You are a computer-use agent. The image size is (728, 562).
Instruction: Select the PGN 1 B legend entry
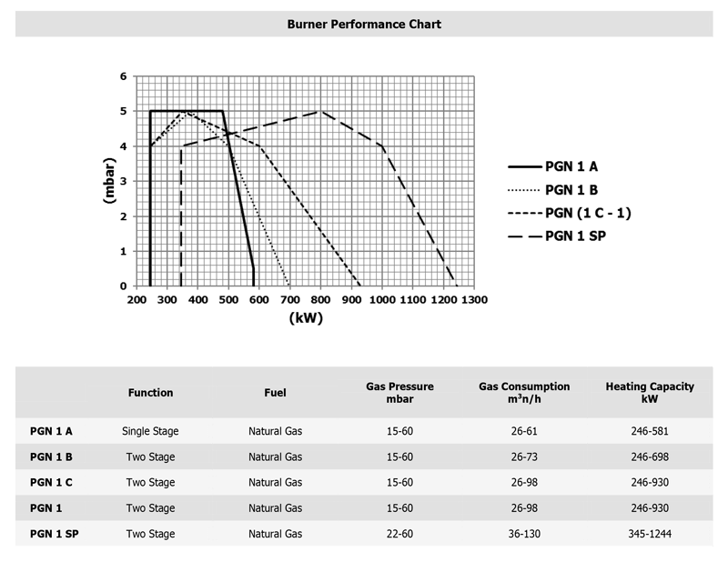tap(571, 190)
